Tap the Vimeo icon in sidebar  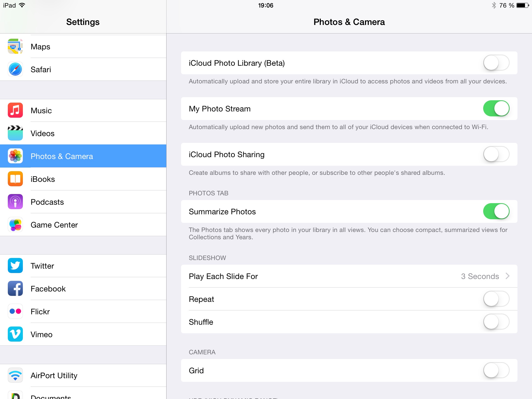click(x=15, y=334)
